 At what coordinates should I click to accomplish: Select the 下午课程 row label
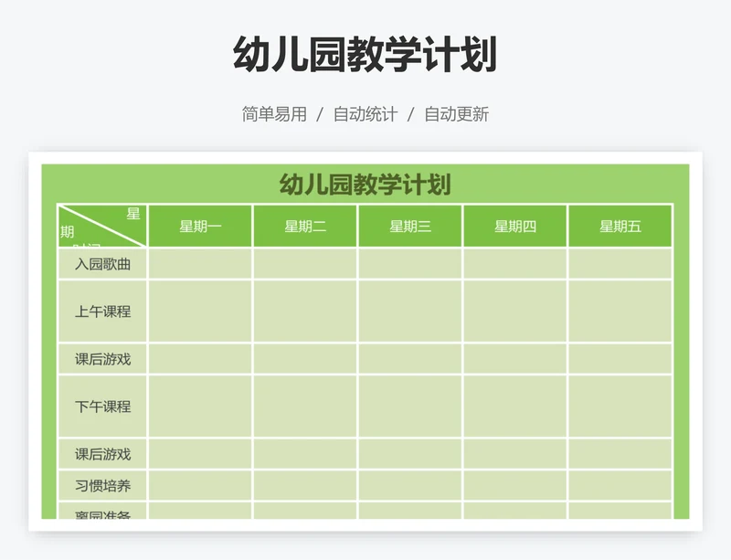pos(102,407)
